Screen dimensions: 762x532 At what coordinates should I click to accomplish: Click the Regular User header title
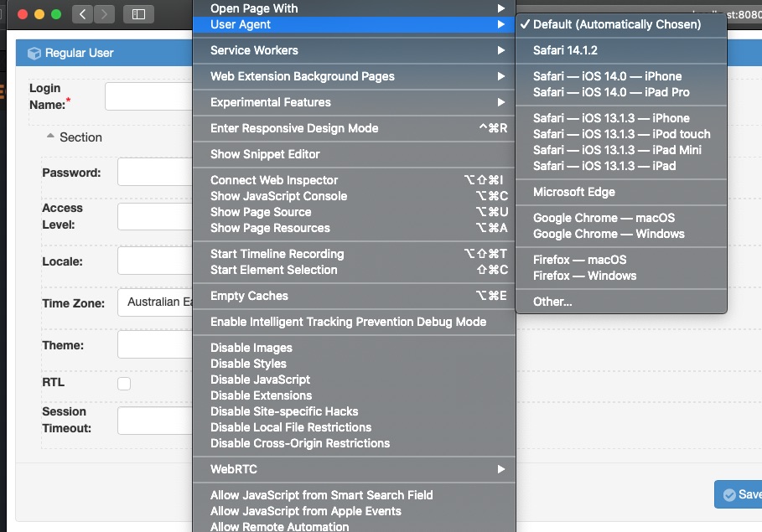pyautogui.click(x=79, y=53)
